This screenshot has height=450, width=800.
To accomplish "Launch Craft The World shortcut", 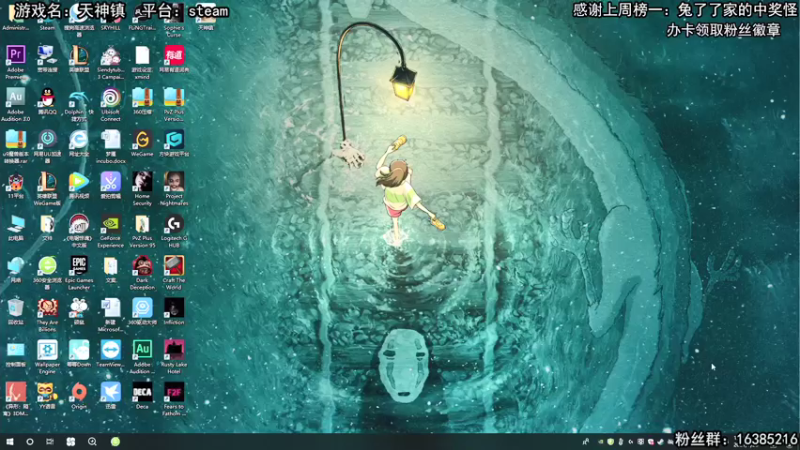I will (173, 266).
